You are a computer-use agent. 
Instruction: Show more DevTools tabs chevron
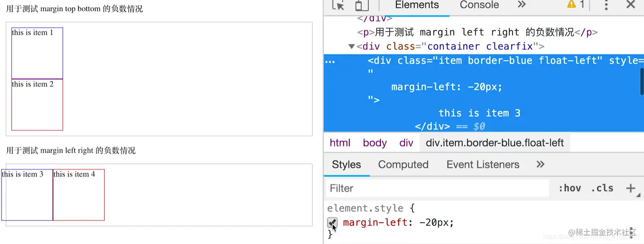(522, 5)
